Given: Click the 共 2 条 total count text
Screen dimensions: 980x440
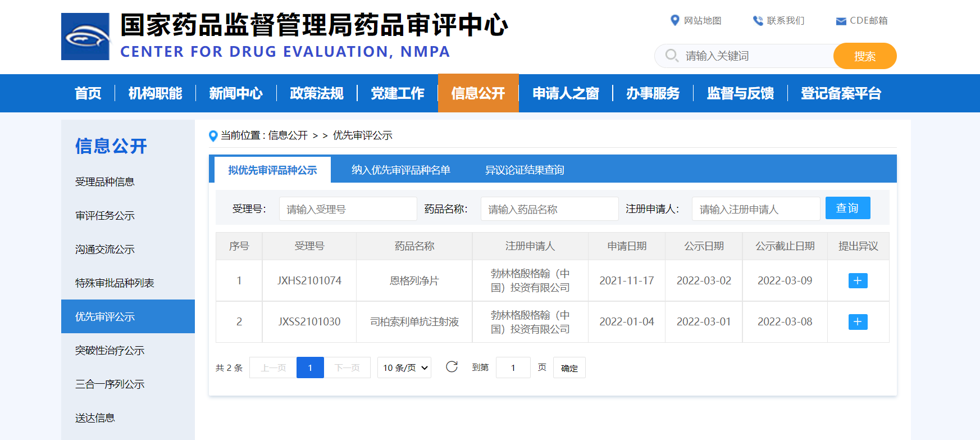Looking at the screenshot, I should coord(229,368).
